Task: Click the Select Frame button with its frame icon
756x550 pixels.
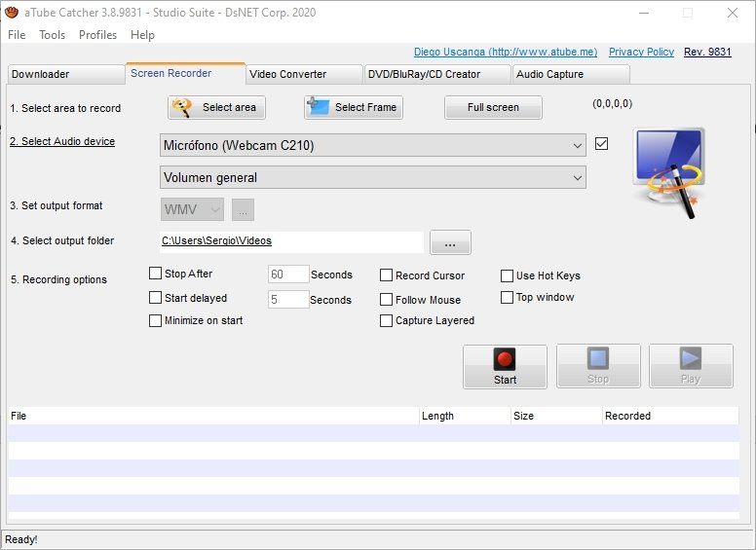Action: [354, 107]
